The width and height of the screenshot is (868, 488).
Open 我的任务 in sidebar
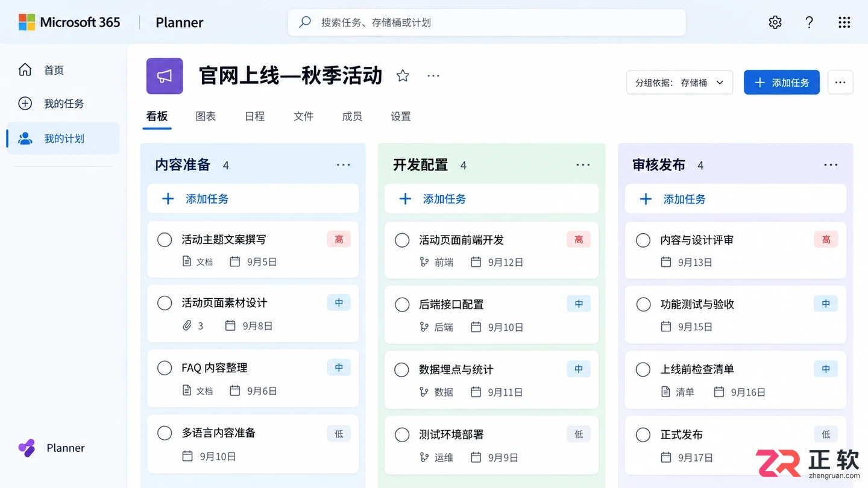(63, 104)
